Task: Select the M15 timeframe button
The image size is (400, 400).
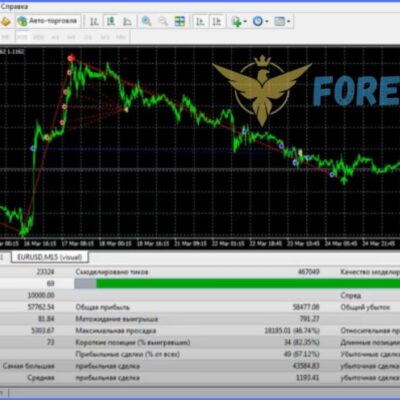Action: click(22, 37)
